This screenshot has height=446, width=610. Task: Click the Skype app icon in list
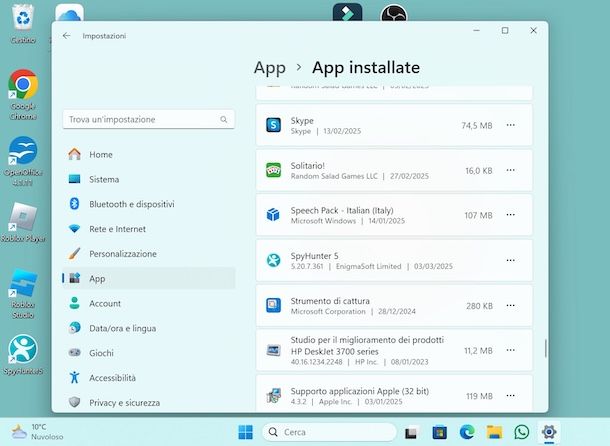(x=273, y=125)
